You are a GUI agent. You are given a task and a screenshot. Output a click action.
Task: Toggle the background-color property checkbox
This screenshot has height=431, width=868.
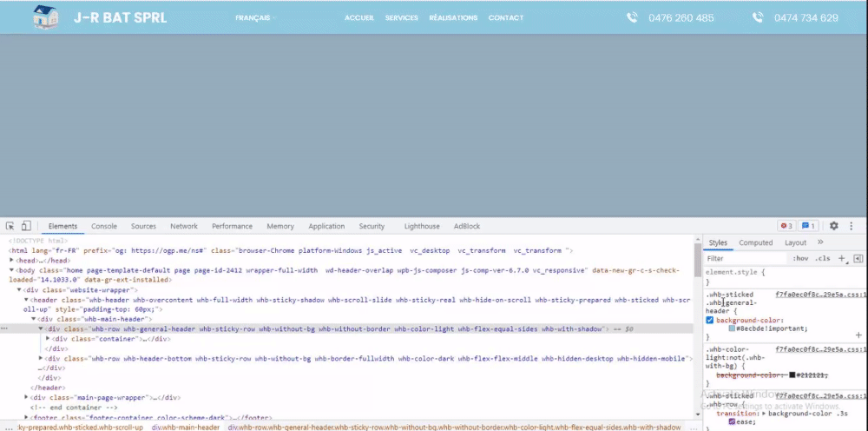click(x=710, y=320)
